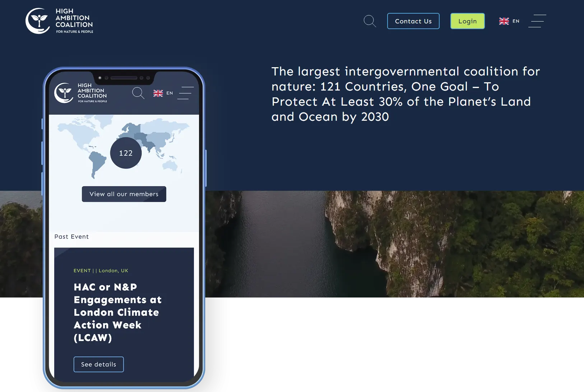
Task: Click the headline about 121 Countries
Action: 405,94
